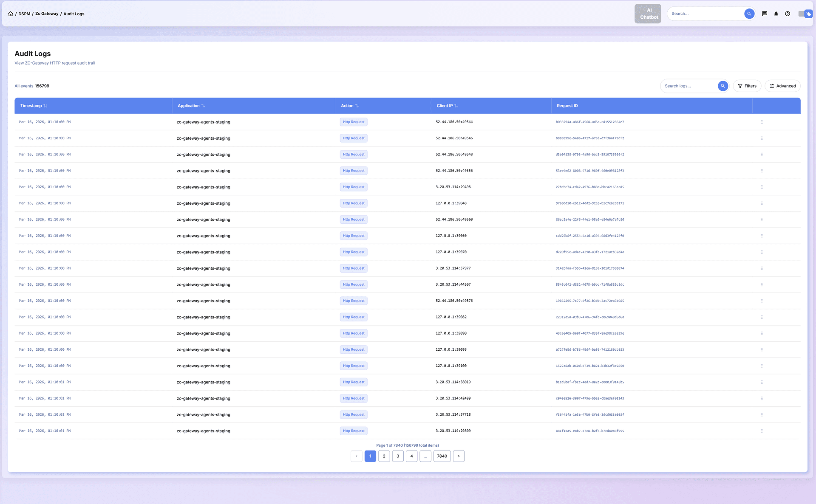816x504 pixels.
Task: Open row menu for IP 3.20.53.114:58019
Action: [762, 382]
